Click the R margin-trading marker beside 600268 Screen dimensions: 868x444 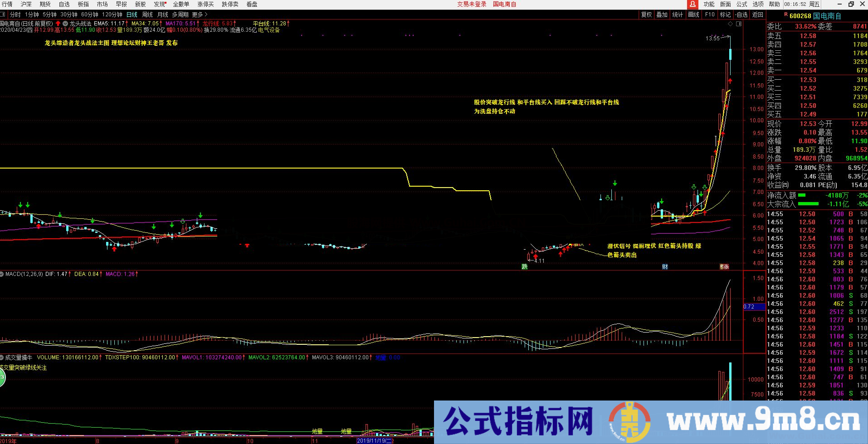785,14
